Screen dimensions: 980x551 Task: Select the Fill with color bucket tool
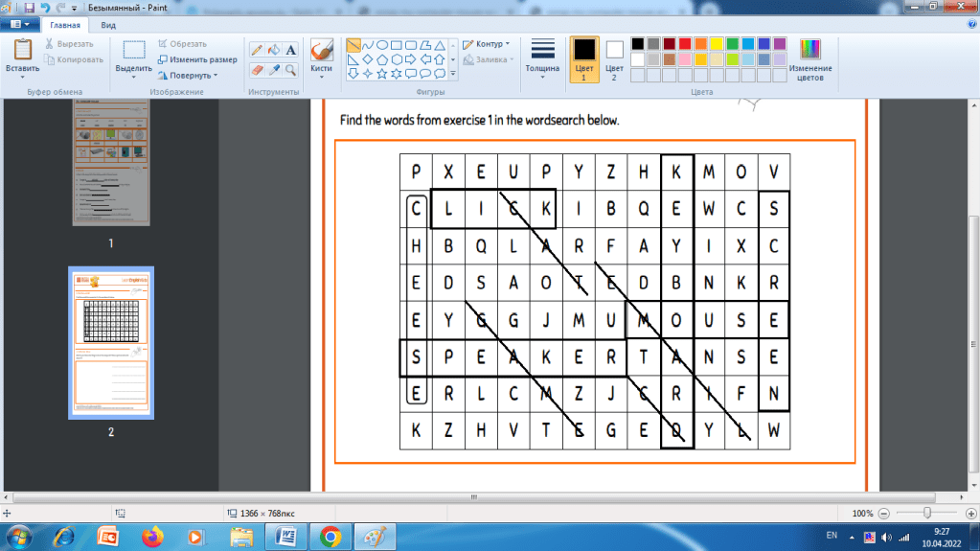[274, 50]
